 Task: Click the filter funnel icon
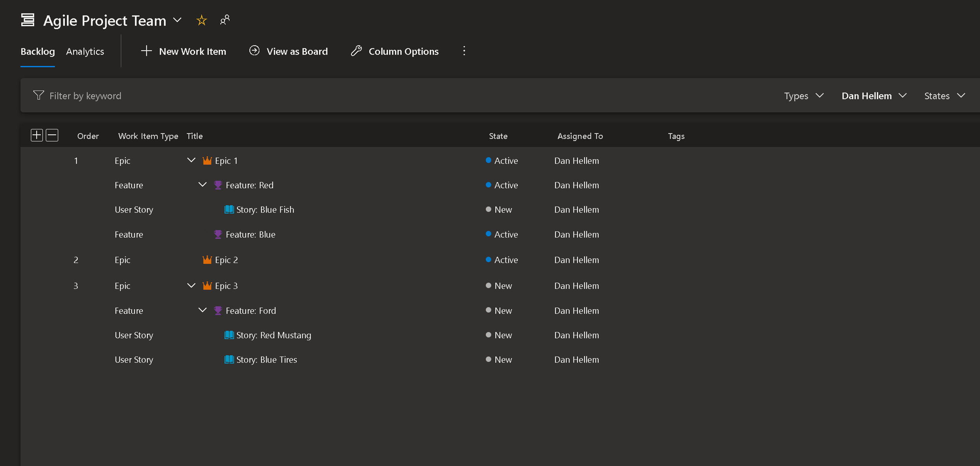pyautogui.click(x=39, y=95)
